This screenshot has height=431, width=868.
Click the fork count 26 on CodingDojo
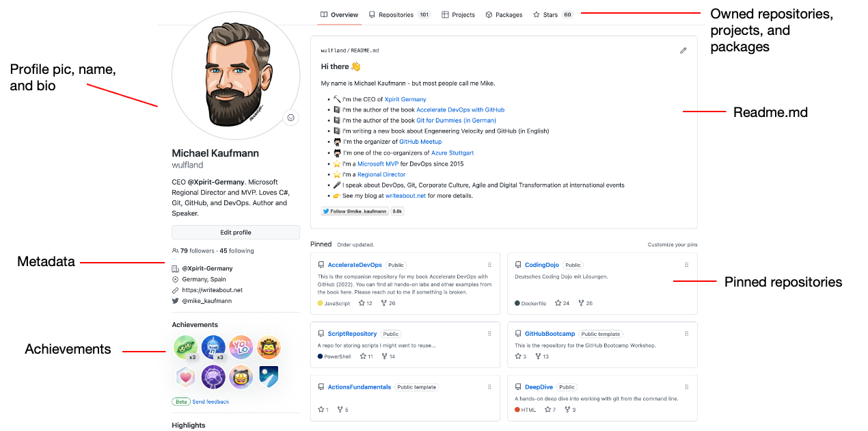[585, 303]
